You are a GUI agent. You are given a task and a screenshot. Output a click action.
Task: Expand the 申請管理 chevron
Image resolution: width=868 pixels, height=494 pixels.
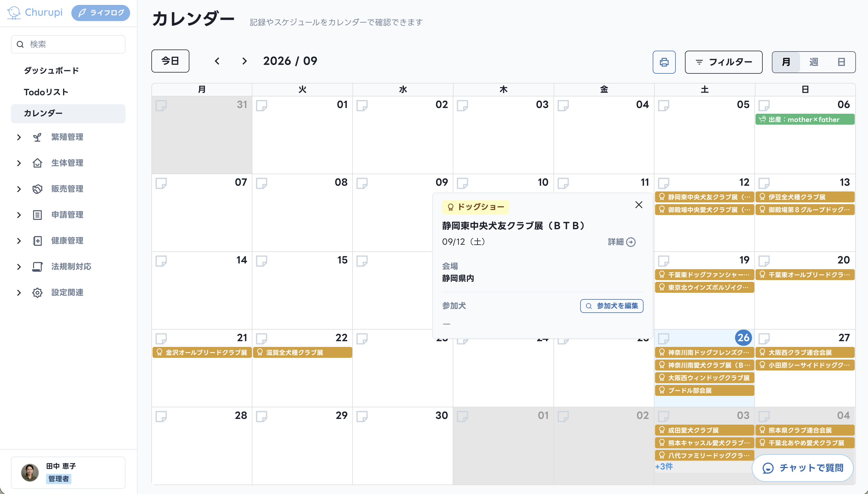coord(19,215)
